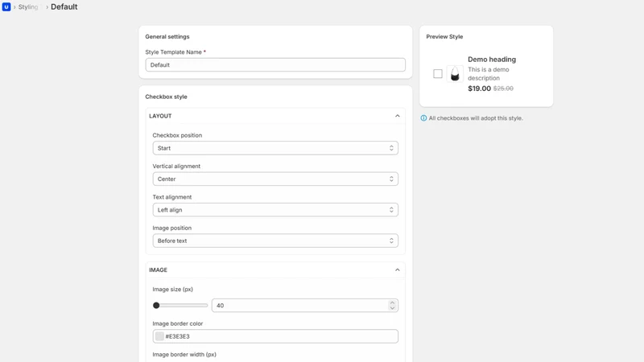Click the blue app logo icon
The image size is (644, 362).
[x=6, y=6]
